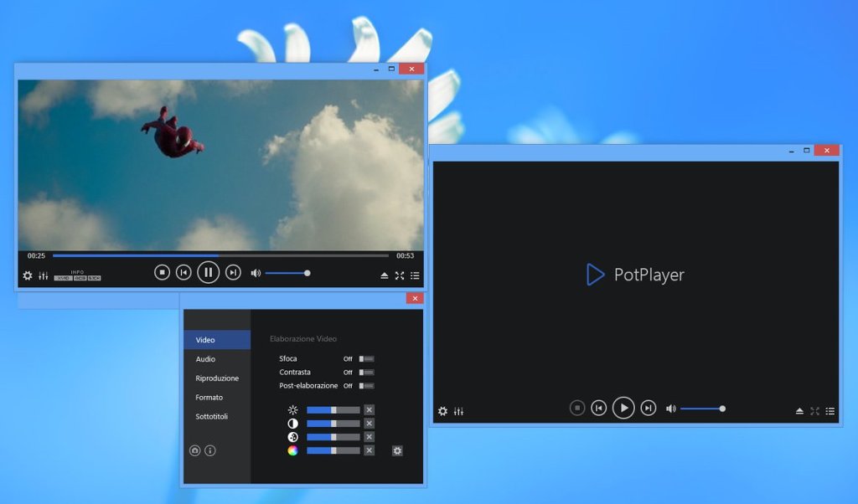This screenshot has height=504, width=858.
Task: Reset contrast with its X button
Action: click(x=370, y=424)
